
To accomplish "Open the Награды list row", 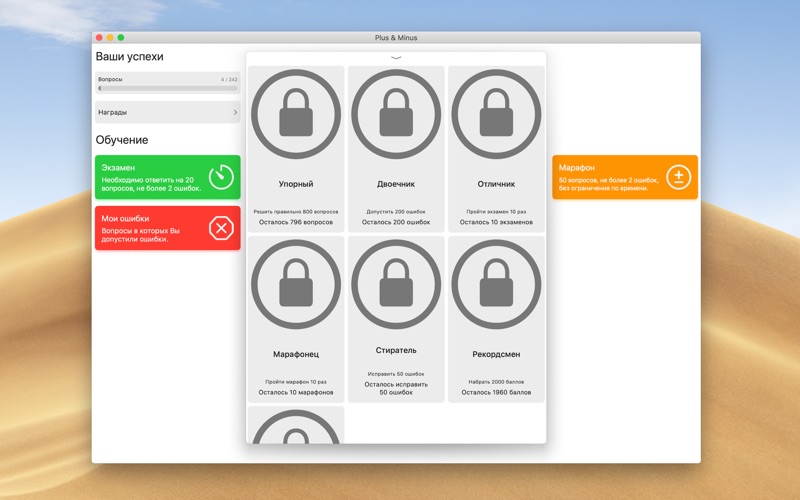I will click(167, 112).
